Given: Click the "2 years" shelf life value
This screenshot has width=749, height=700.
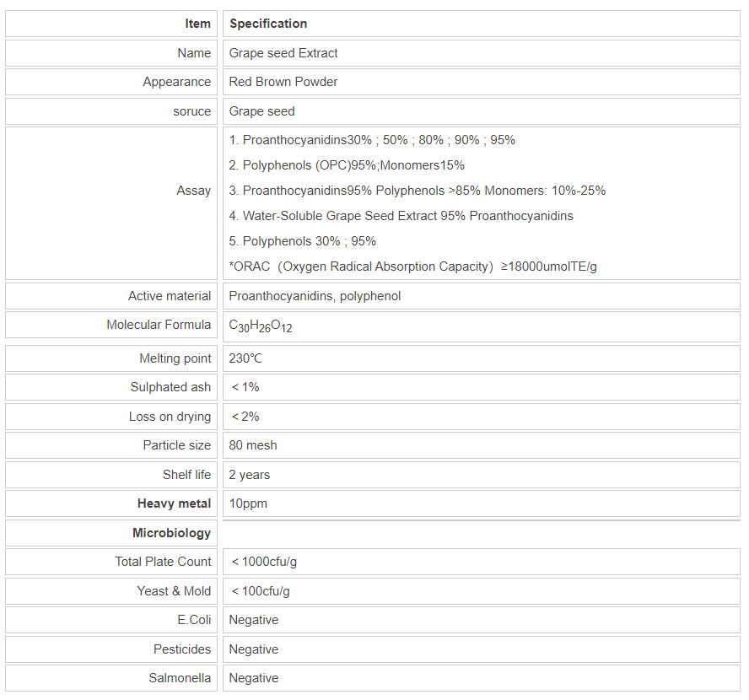Looking at the screenshot, I should tap(251, 475).
